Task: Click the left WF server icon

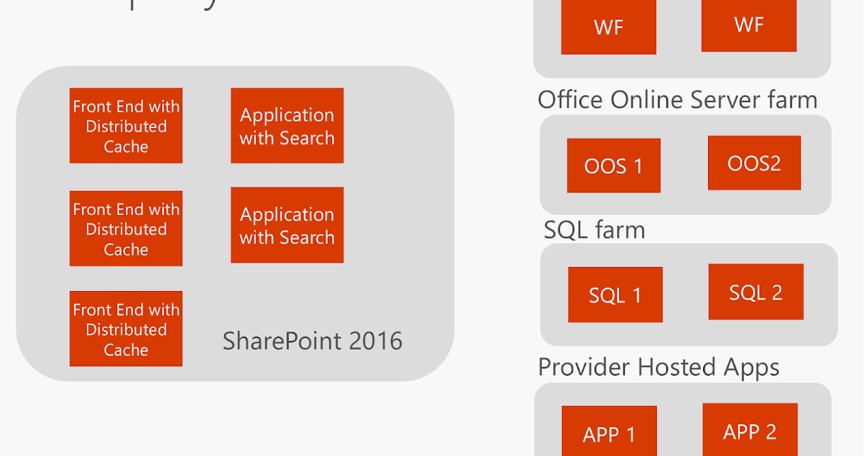Action: (608, 28)
